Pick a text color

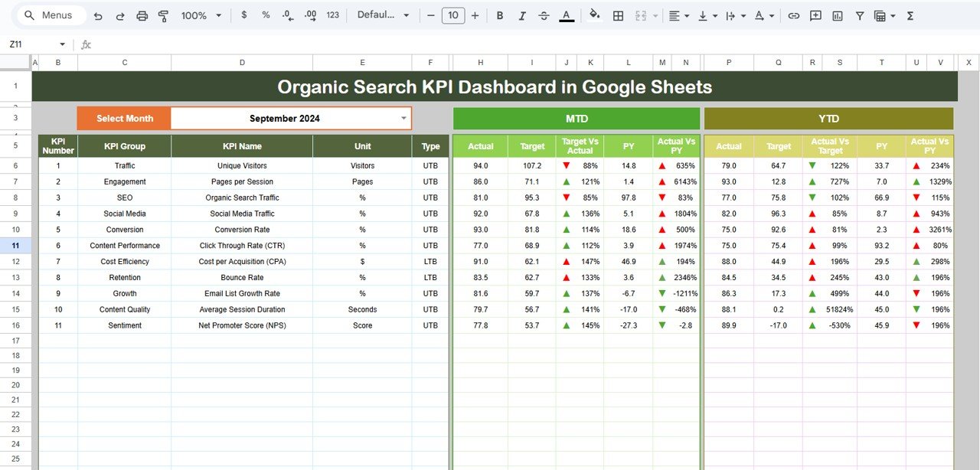(567, 15)
